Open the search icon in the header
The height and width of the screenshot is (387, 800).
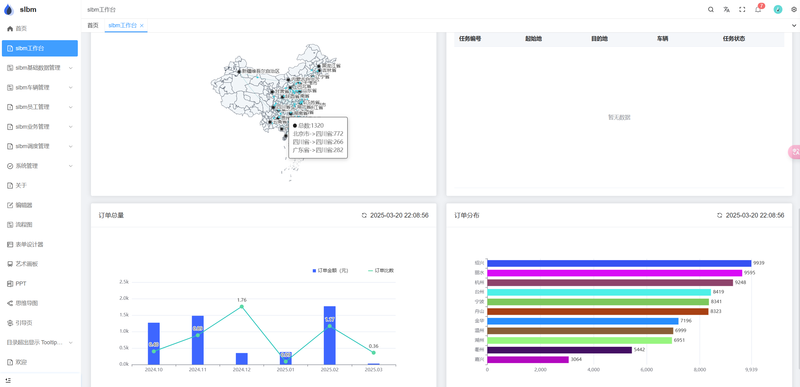[711, 9]
